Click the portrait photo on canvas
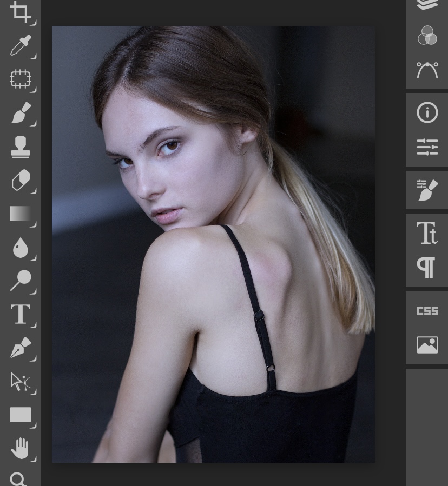448x486 pixels. point(214,244)
